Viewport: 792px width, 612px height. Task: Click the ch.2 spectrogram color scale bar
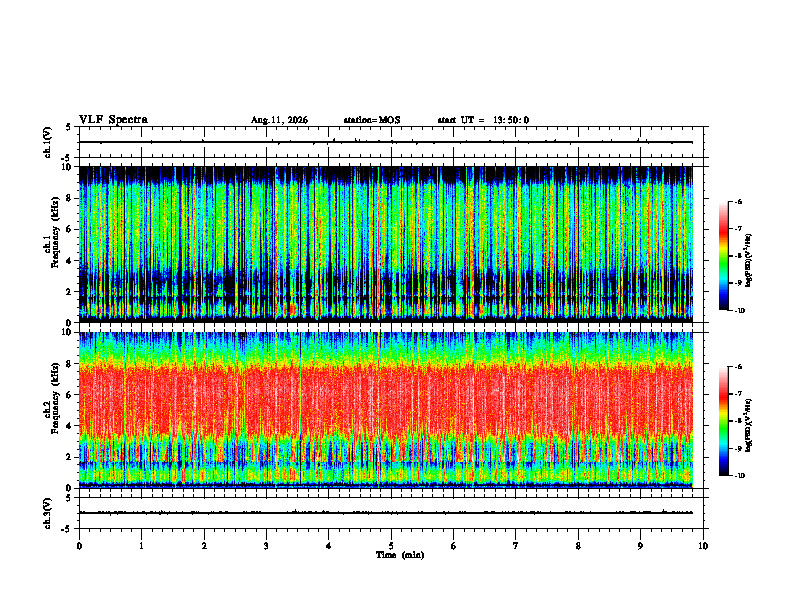click(x=723, y=421)
